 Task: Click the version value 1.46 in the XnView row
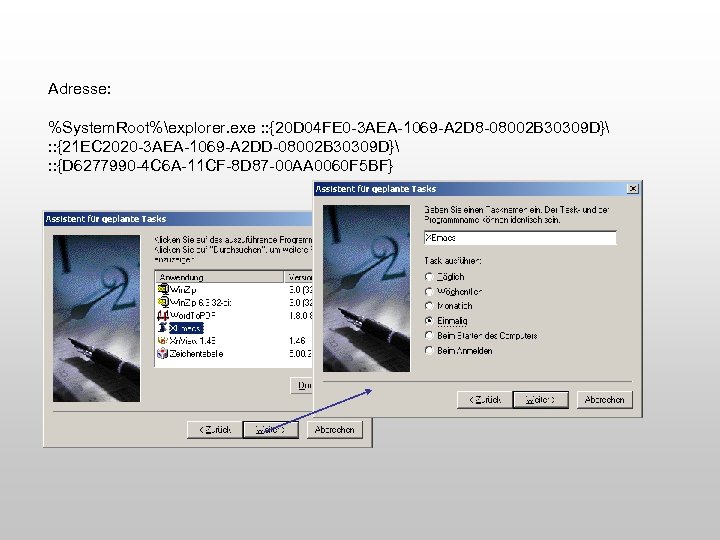pos(297,341)
